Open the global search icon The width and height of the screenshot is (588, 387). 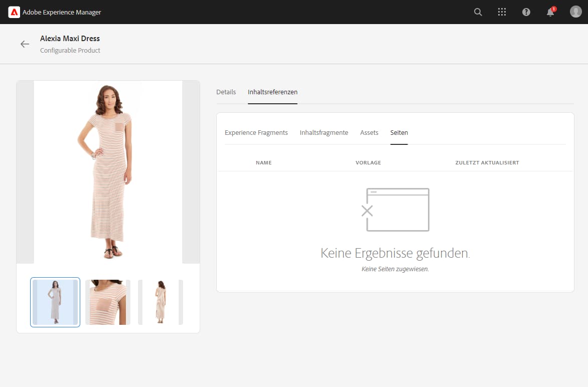pyautogui.click(x=478, y=12)
